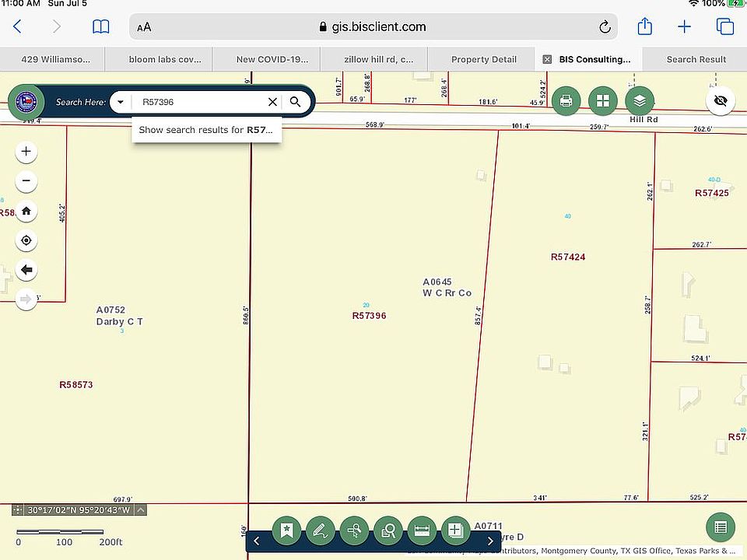
Task: Clear the R57396 search text
Action: click(x=272, y=102)
